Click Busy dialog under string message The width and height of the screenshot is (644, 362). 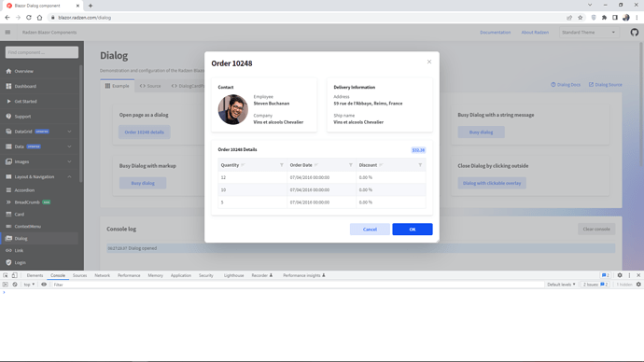click(x=481, y=132)
